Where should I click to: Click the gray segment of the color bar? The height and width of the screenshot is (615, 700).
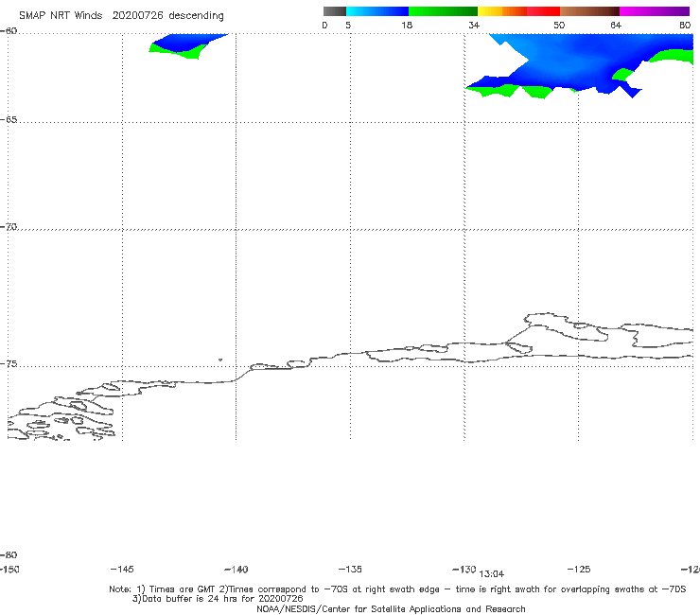tap(334, 11)
